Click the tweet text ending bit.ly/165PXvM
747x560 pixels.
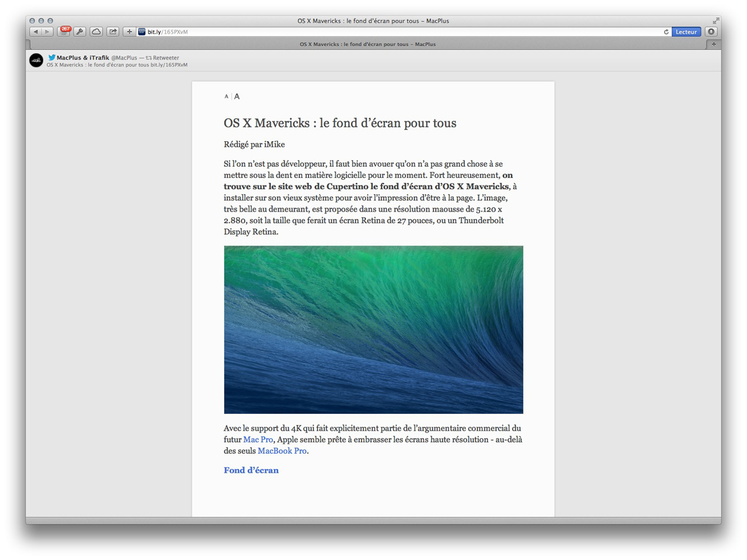pos(117,65)
